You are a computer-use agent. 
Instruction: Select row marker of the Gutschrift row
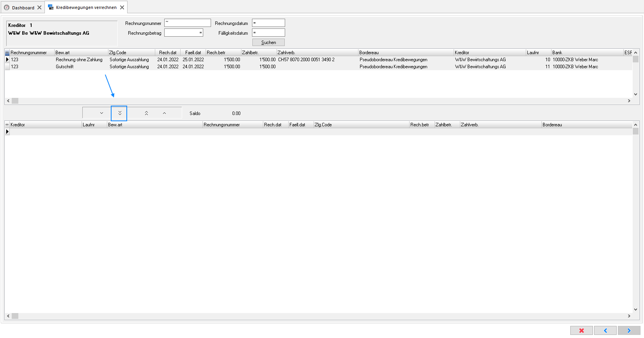[7, 67]
